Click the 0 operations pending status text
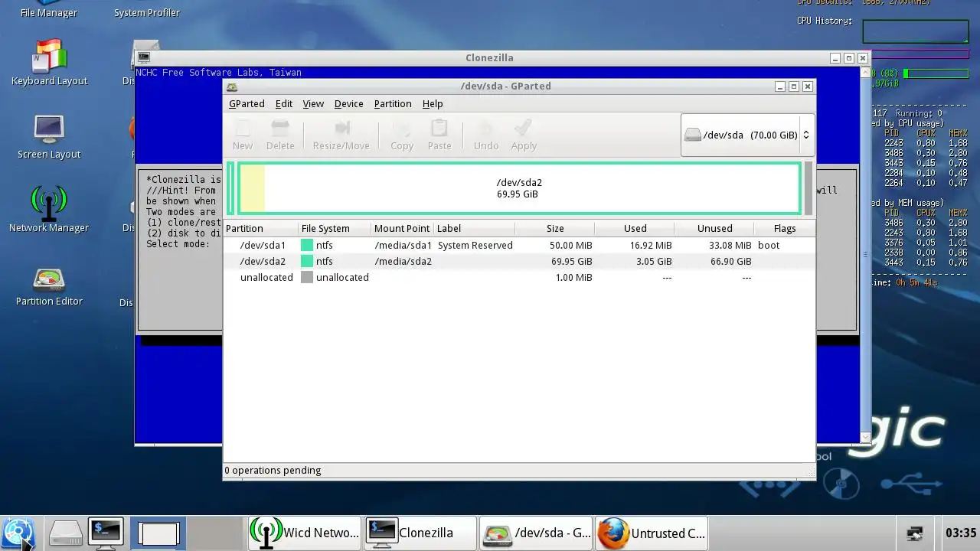Image resolution: width=980 pixels, height=551 pixels. click(273, 470)
